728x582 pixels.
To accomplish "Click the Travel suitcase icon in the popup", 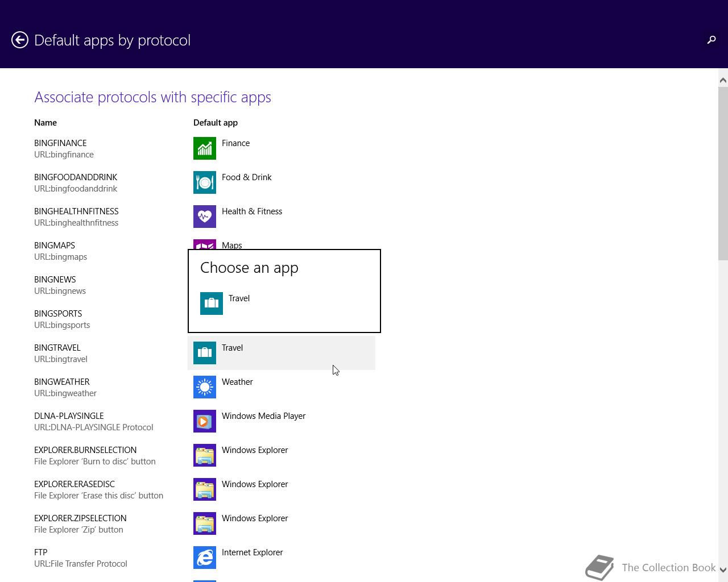I will click(212, 304).
